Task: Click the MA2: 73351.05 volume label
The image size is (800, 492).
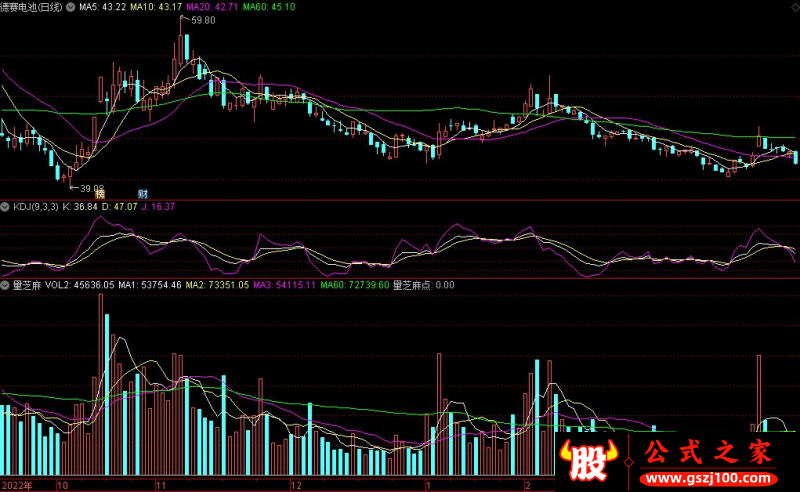Action: pyautogui.click(x=217, y=285)
